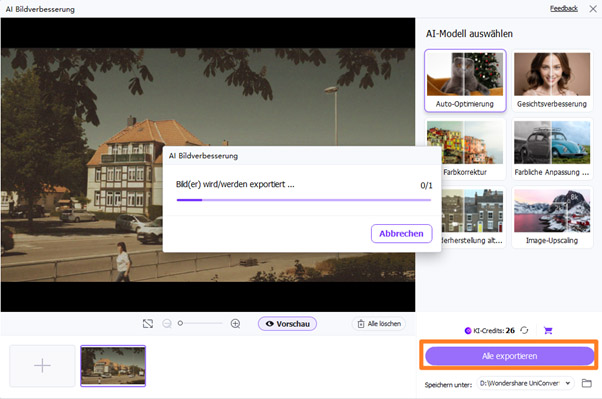Select the building photo thumbnail
The height and width of the screenshot is (399, 602).
pyautogui.click(x=113, y=366)
